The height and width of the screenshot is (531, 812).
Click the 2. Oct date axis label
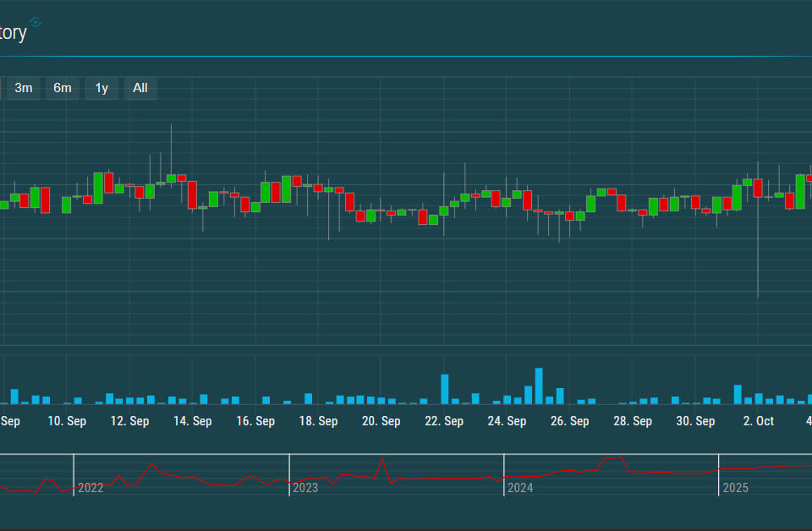click(x=758, y=421)
